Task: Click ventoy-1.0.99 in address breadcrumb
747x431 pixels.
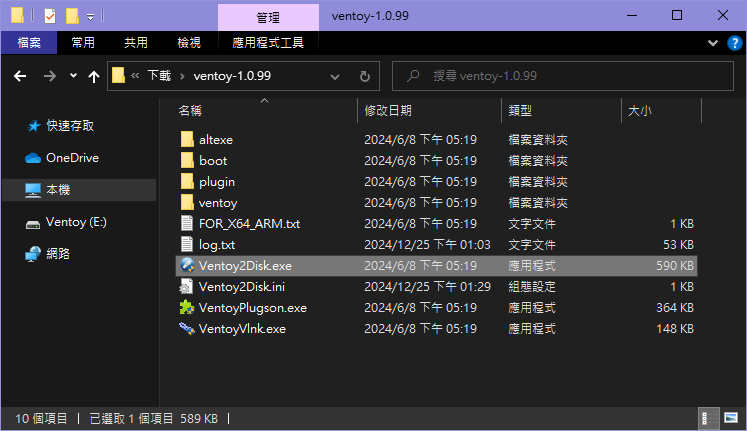Action: (232, 76)
